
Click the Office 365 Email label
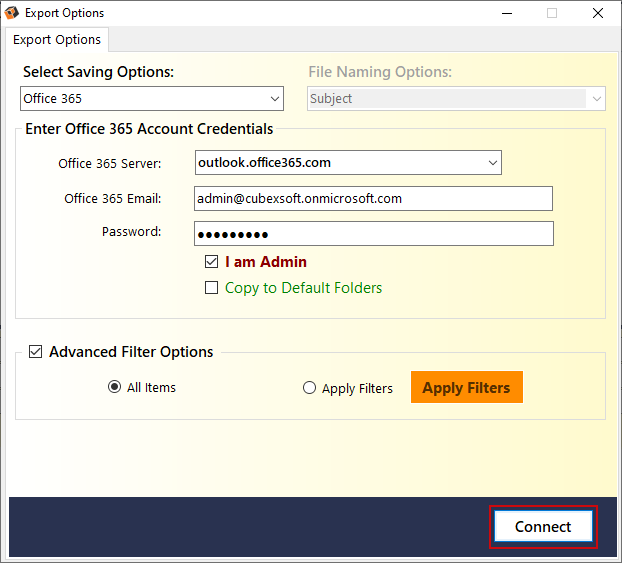113,198
